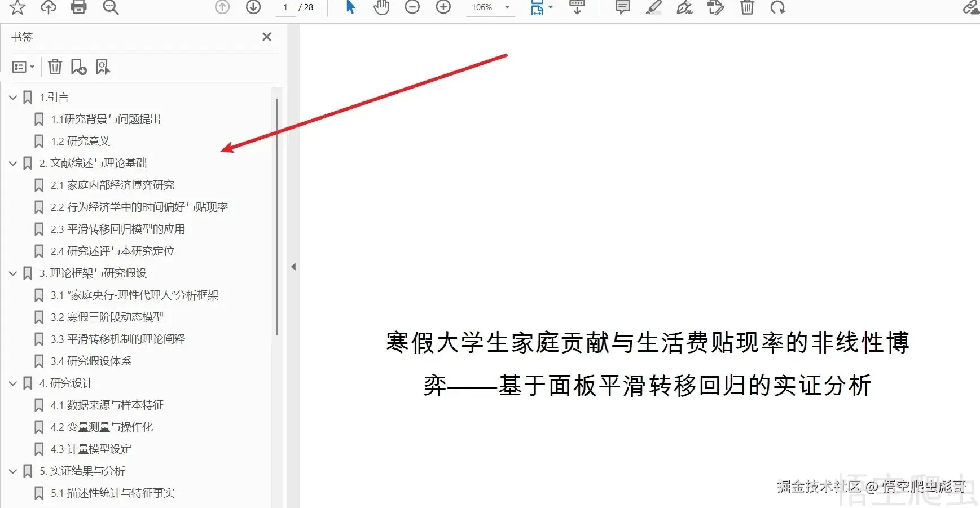
Task: Jump to bookmark 4.1 数据来源与样本特征
Action: [x=107, y=405]
